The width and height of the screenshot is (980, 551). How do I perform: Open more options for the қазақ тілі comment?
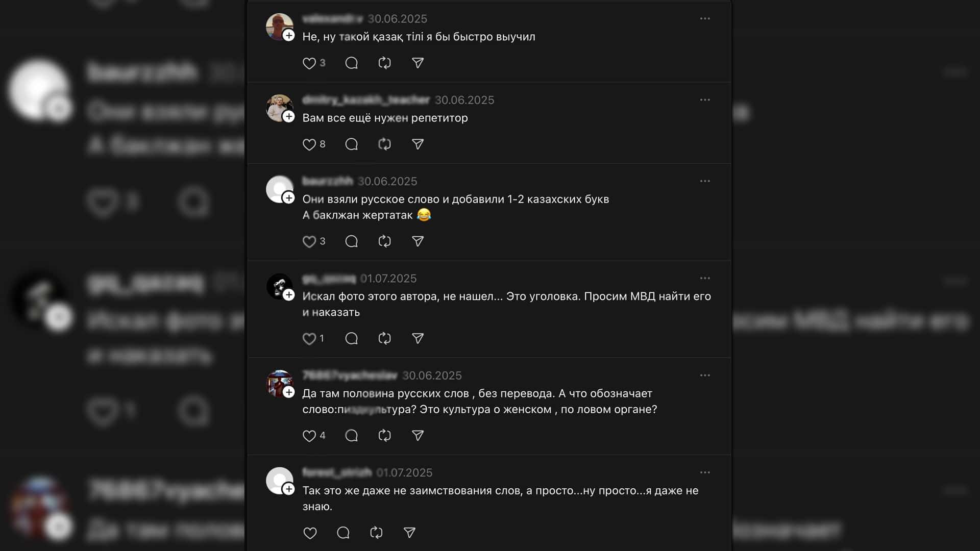coord(705,18)
